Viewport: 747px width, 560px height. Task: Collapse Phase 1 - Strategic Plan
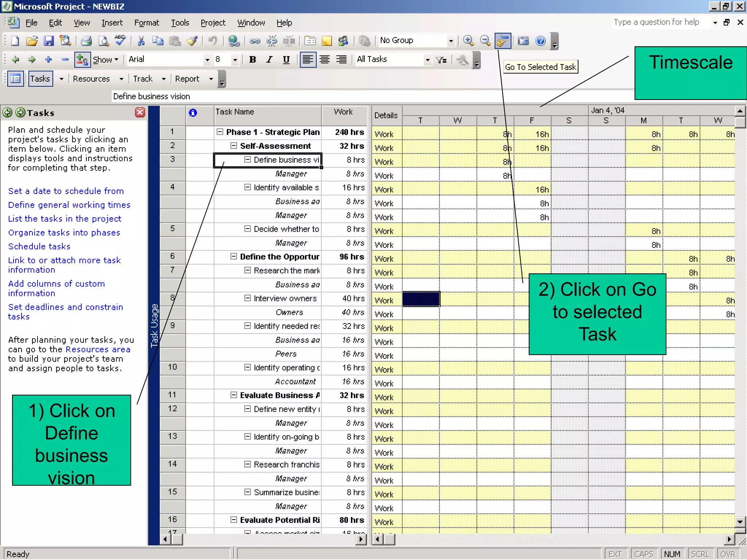220,132
